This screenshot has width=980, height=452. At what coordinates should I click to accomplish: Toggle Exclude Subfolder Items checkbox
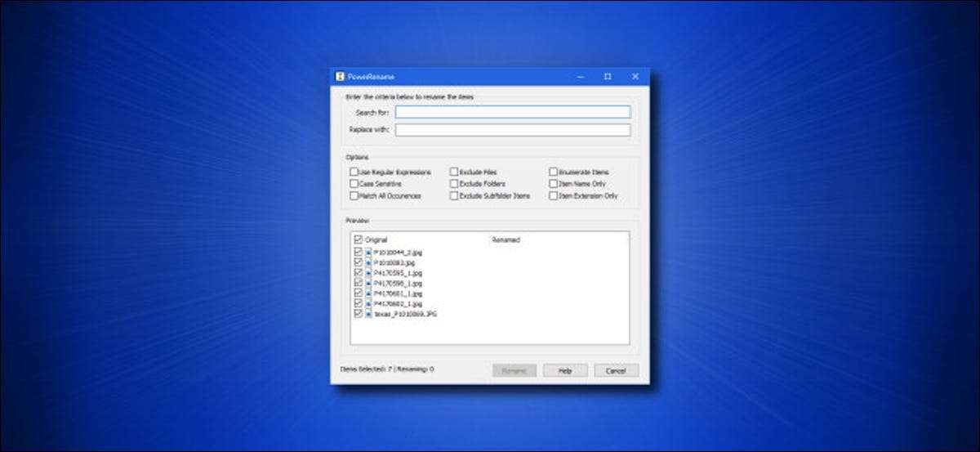pyautogui.click(x=454, y=196)
